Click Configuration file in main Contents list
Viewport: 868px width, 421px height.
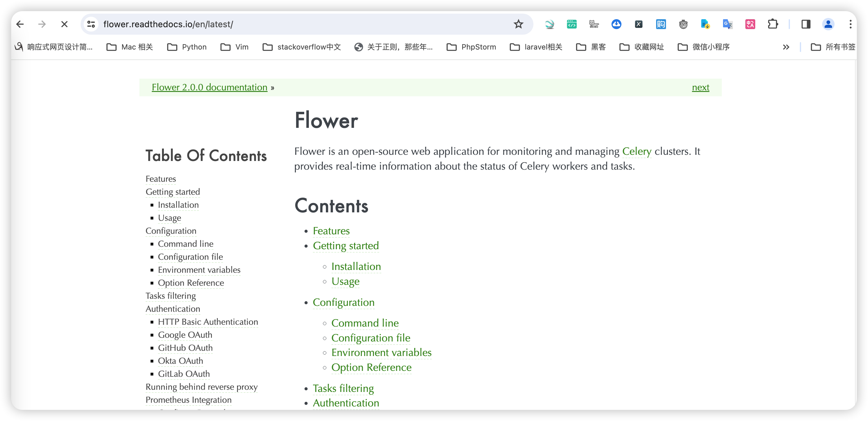371,338
